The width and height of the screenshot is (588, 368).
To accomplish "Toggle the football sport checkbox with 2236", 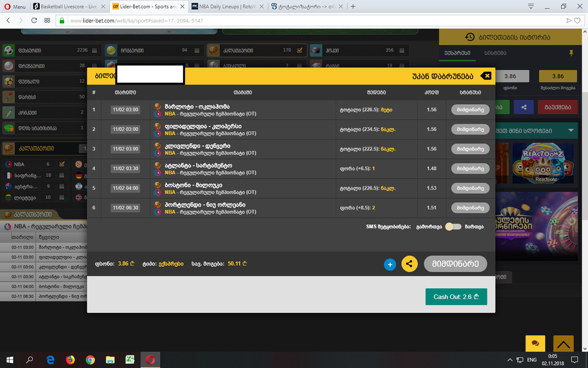I will coord(95,51).
